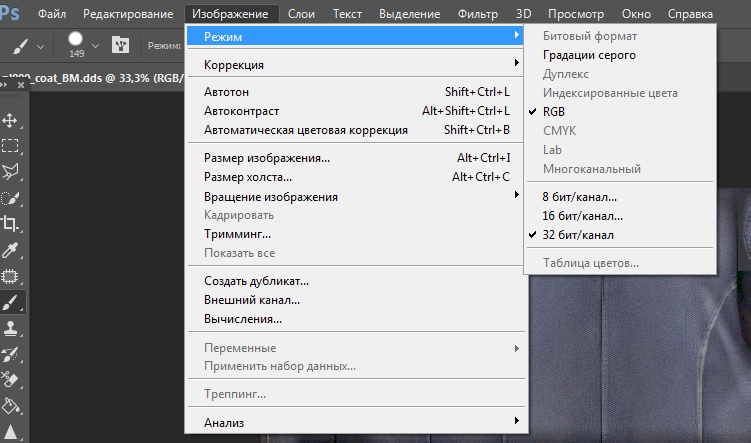The height and width of the screenshot is (443, 751).
Task: Select the Clone Stamp tool
Action: [12, 328]
